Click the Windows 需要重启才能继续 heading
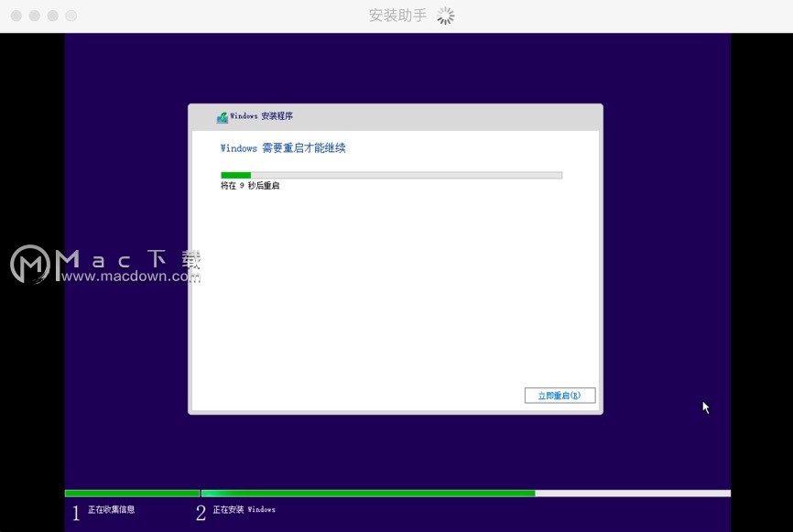The image size is (793, 532). pyautogui.click(x=283, y=148)
